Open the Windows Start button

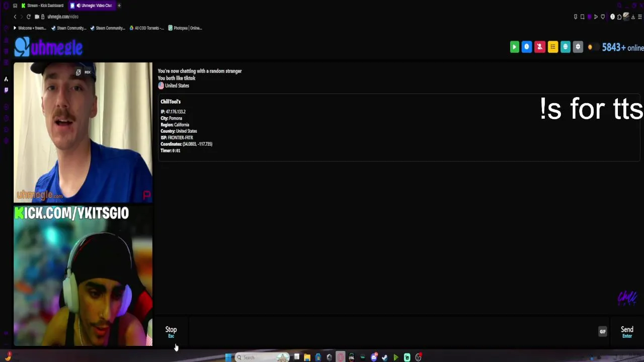(x=228, y=357)
